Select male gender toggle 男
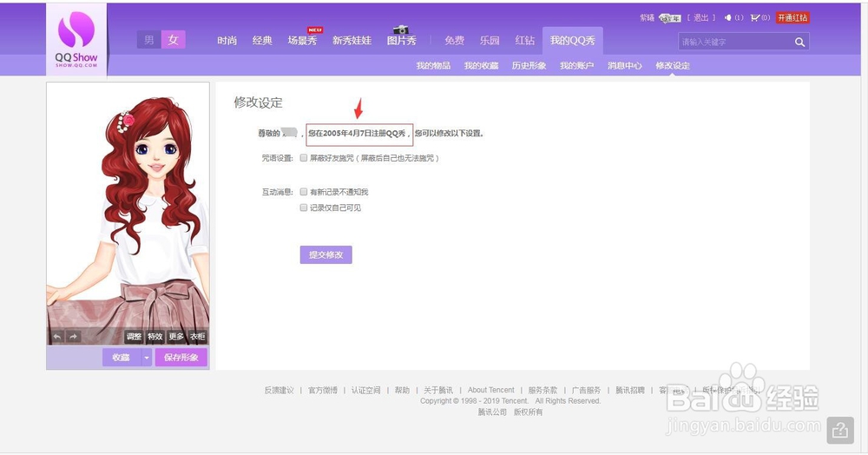The image size is (868, 455). (x=149, y=40)
